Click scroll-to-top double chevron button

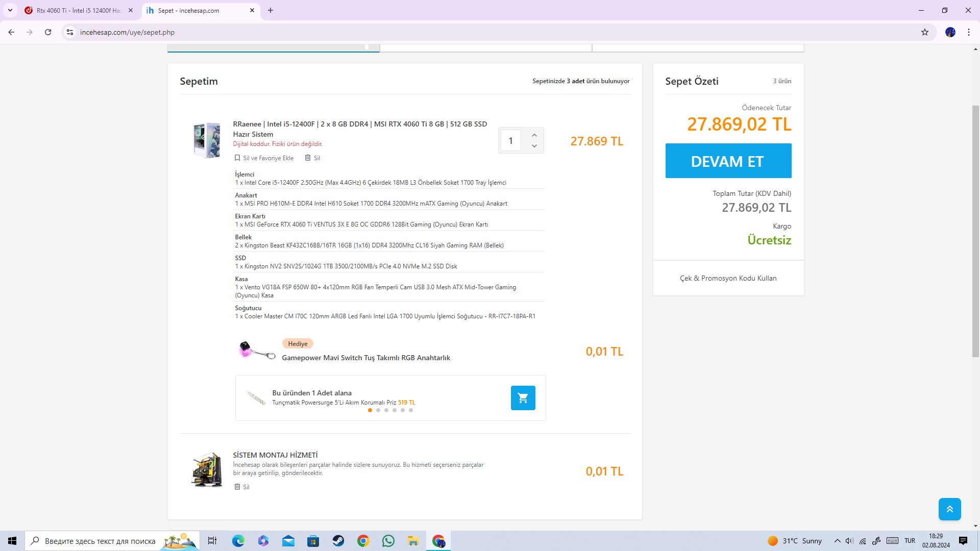tap(949, 509)
